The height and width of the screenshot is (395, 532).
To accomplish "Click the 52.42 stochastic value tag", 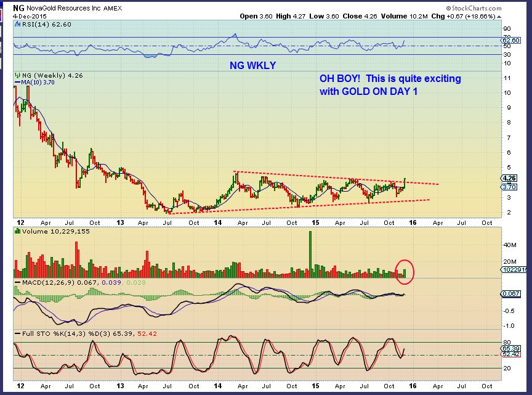I will (511, 354).
